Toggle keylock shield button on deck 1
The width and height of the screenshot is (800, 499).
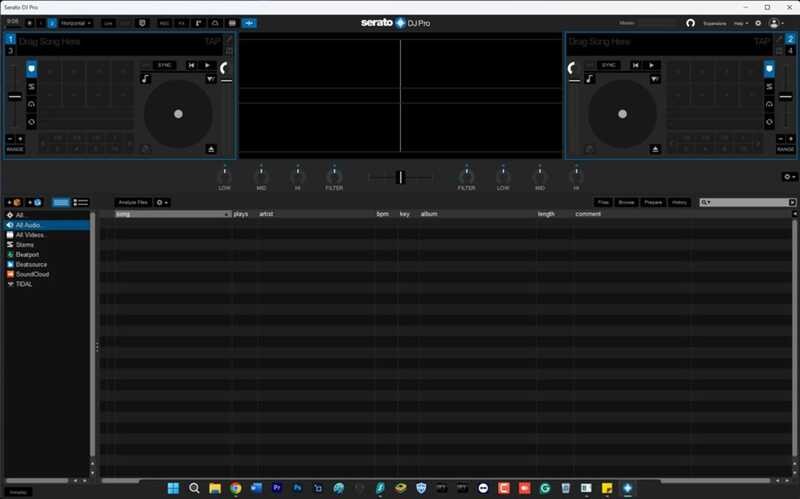coord(31,68)
